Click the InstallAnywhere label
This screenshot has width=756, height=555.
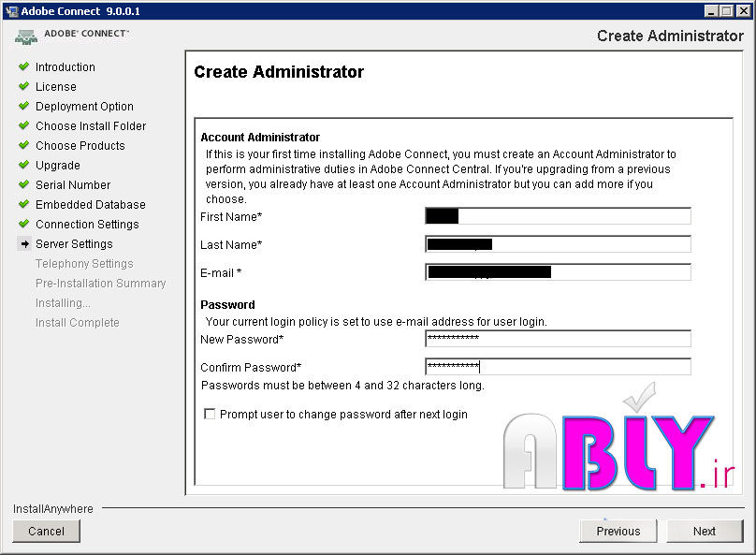point(53,509)
